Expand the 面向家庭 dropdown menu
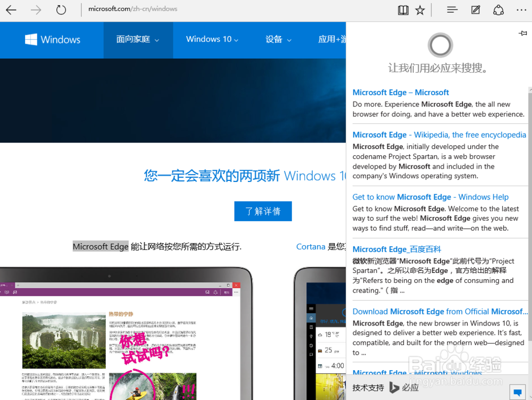532x400 pixels. [x=138, y=40]
